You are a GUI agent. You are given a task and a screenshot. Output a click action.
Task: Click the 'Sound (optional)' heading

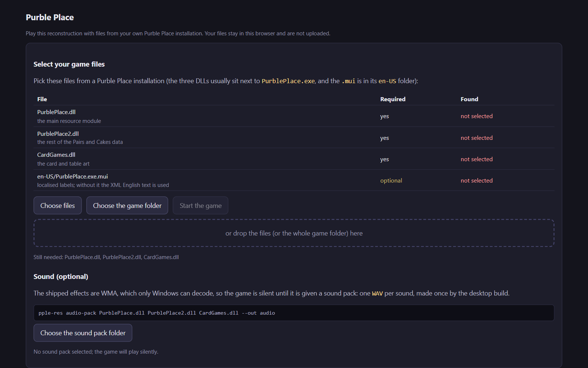coord(61,276)
